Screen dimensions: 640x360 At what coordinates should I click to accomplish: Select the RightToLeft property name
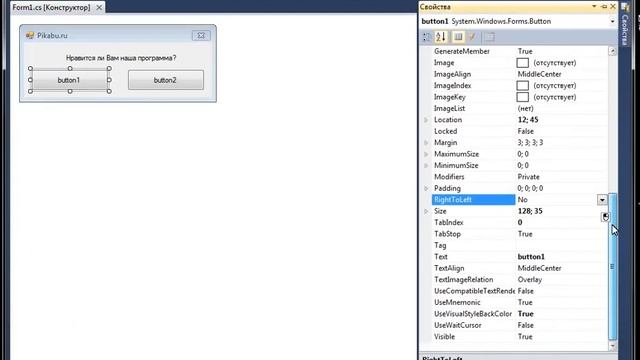(473, 200)
